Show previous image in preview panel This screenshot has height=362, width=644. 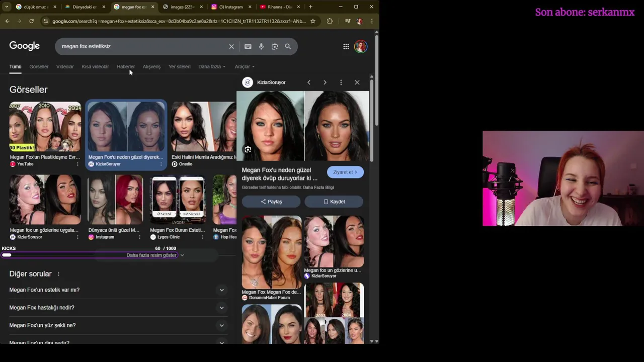[x=309, y=82]
